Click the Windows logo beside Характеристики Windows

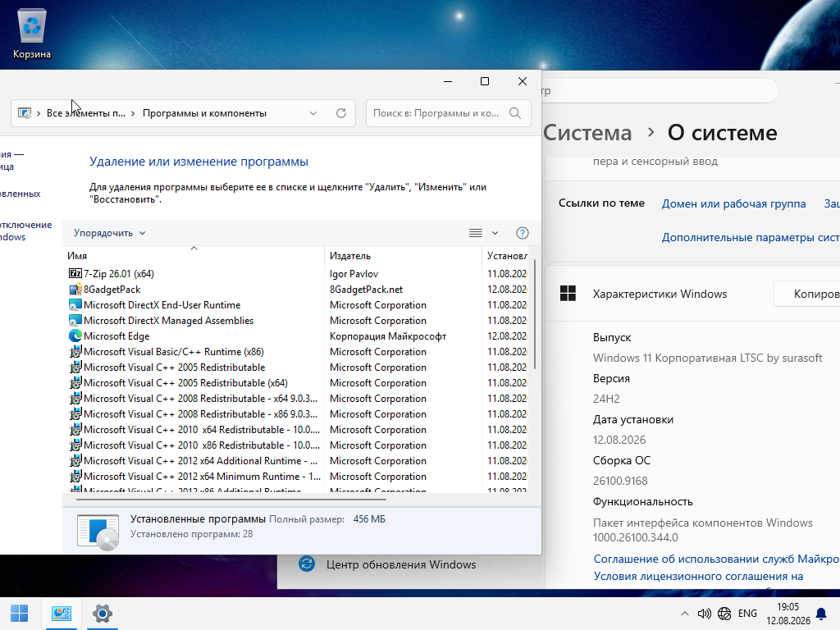point(568,294)
